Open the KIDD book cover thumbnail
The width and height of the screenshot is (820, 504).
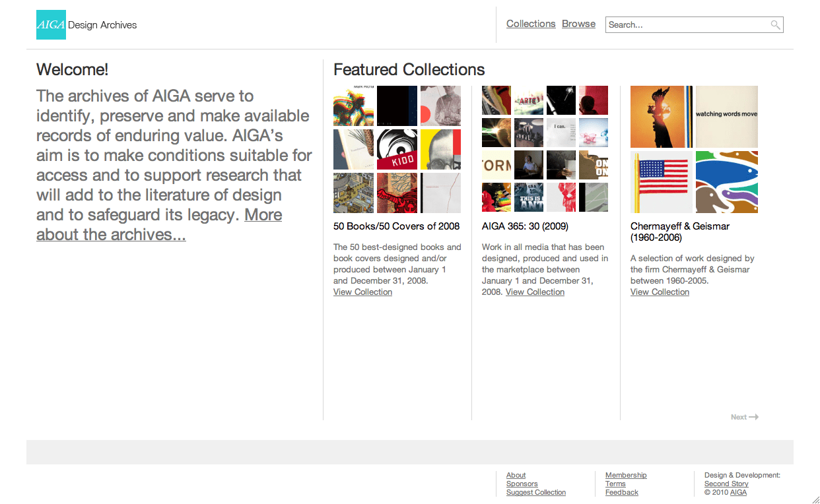click(397, 150)
